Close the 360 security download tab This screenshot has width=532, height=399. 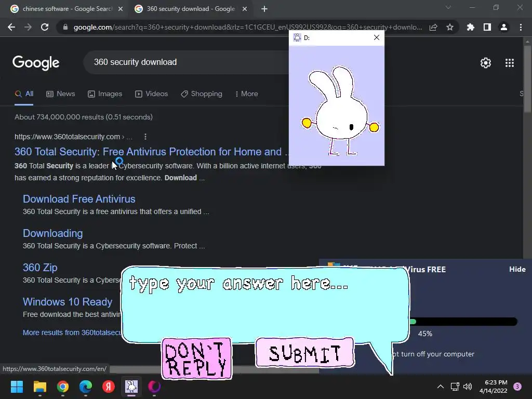(245, 9)
